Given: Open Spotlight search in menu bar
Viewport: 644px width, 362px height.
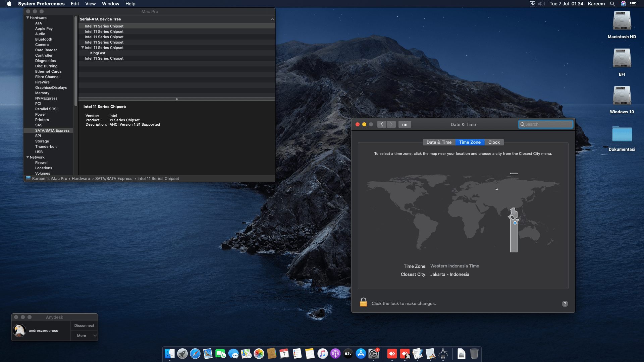Looking at the screenshot, I should (x=612, y=4).
